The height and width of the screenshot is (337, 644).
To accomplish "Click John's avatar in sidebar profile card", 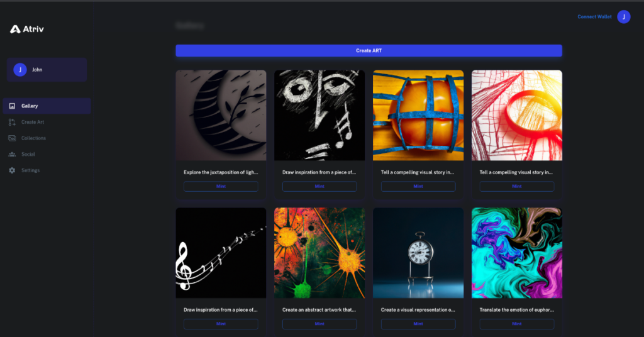I will click(x=20, y=70).
